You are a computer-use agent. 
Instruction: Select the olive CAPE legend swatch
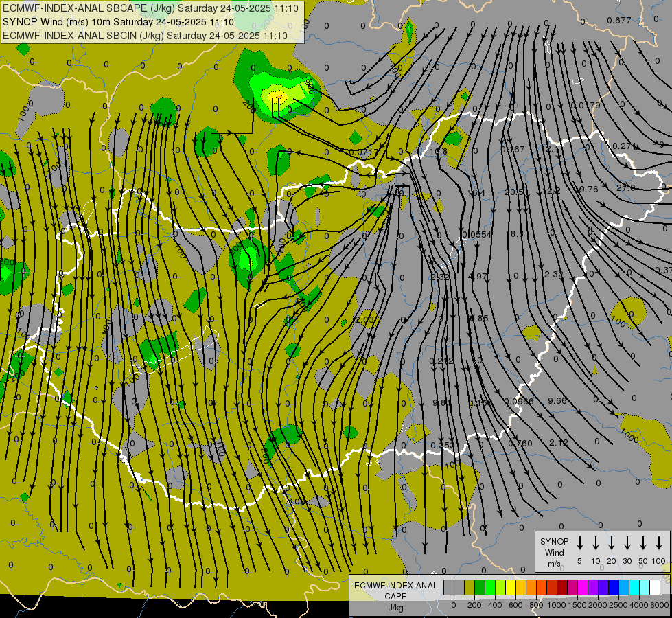pyautogui.click(x=470, y=587)
